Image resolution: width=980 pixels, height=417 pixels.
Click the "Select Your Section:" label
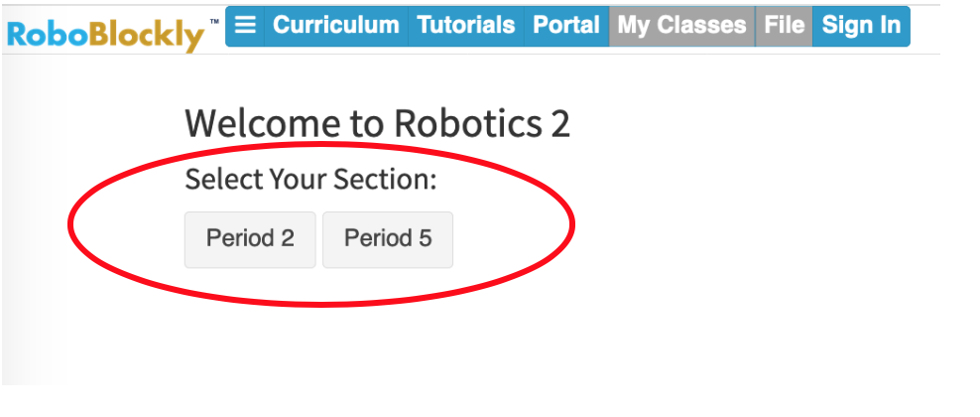(310, 180)
